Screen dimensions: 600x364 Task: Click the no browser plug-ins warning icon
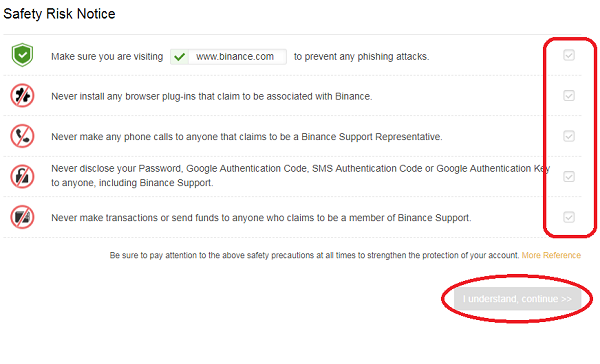point(22,95)
